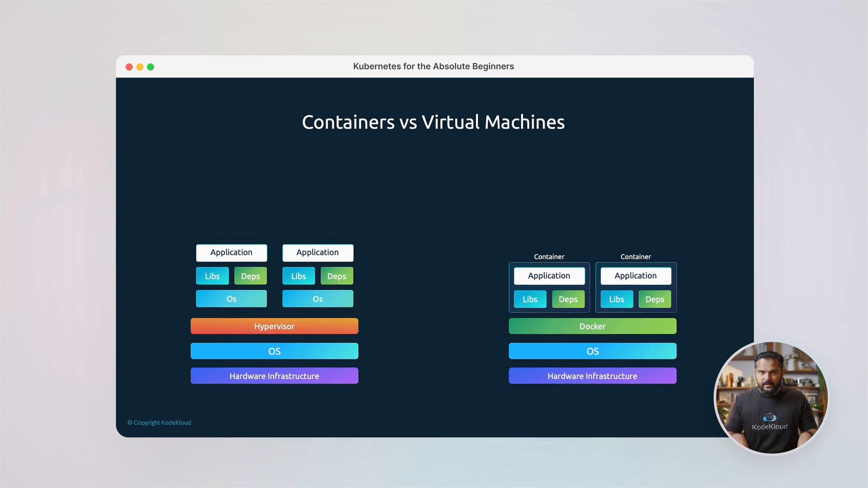Click the KodeKloud logo on presenter's shirt
The image size is (868, 488).
click(x=769, y=422)
